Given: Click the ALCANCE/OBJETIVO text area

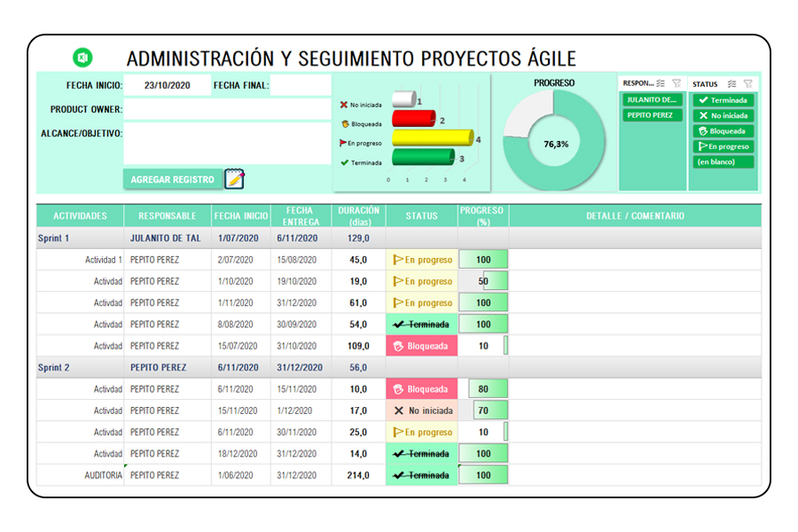Looking at the screenshot, I should pyautogui.click(x=227, y=144).
